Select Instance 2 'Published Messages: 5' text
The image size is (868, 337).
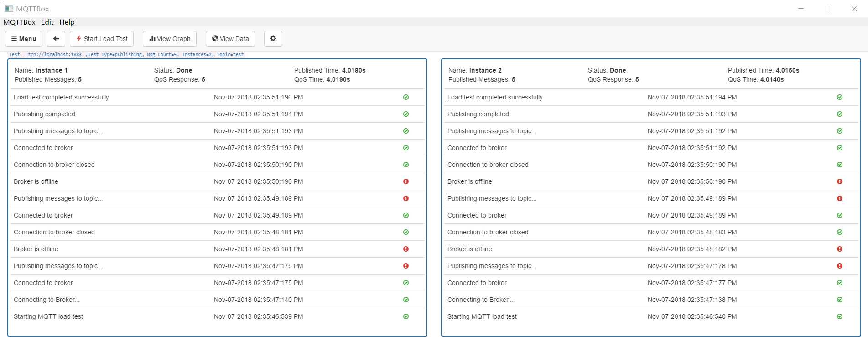tap(482, 79)
